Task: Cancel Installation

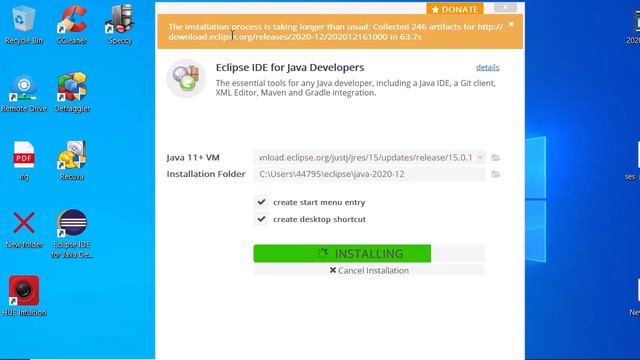Action: click(369, 271)
